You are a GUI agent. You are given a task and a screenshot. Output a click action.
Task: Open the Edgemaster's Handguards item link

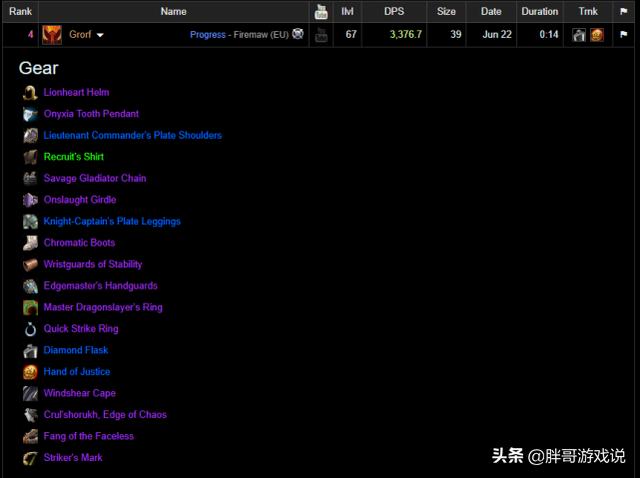100,286
